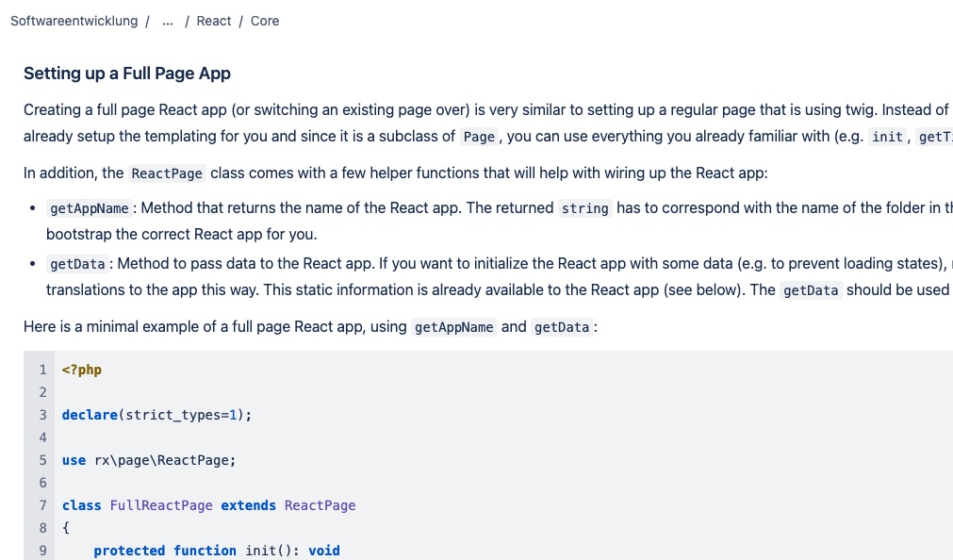Click the ReactPage inline code in the paragraph

[167, 173]
